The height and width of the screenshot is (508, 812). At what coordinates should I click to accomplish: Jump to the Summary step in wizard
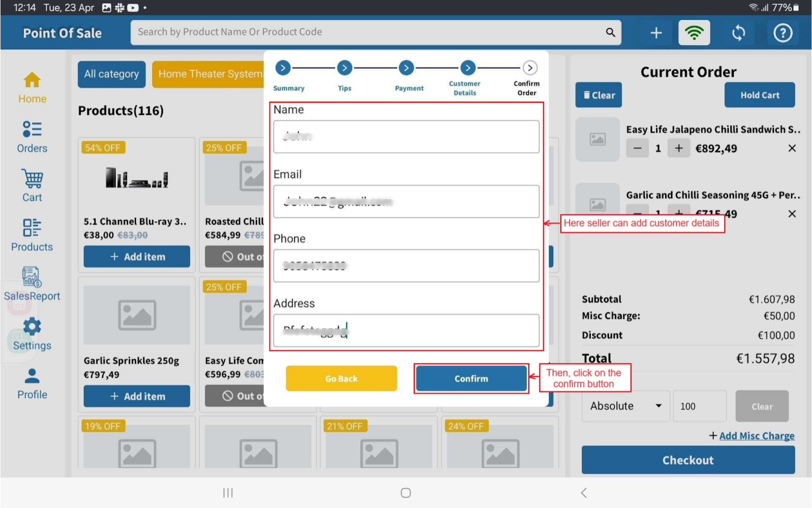pyautogui.click(x=283, y=68)
